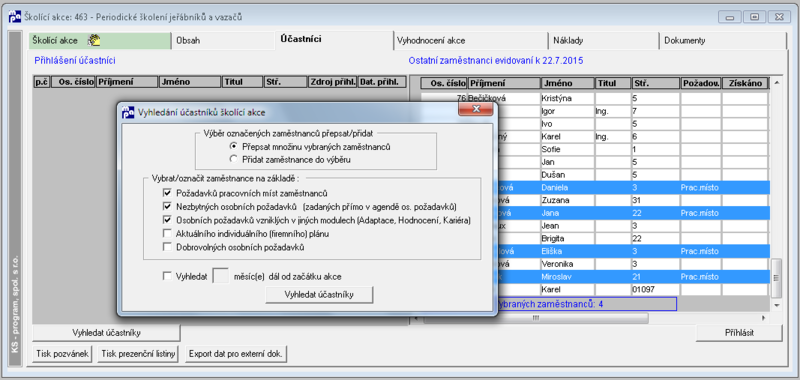Click Zdroj přihl. column header
The image size is (800, 380).
(x=332, y=82)
